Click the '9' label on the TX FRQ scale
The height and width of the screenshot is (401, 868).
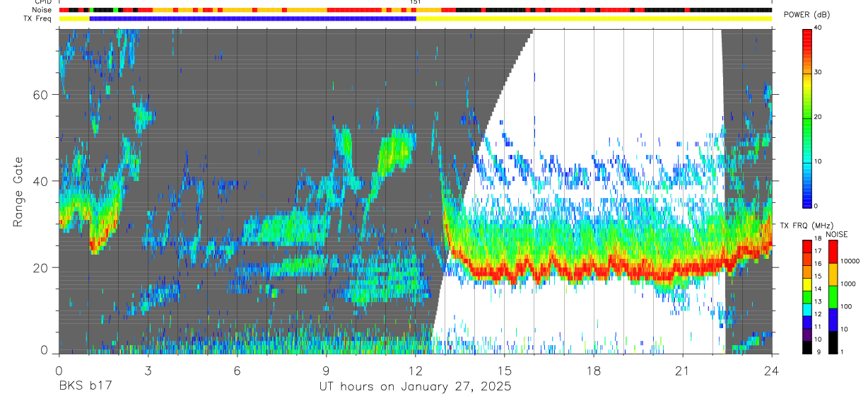819,352
